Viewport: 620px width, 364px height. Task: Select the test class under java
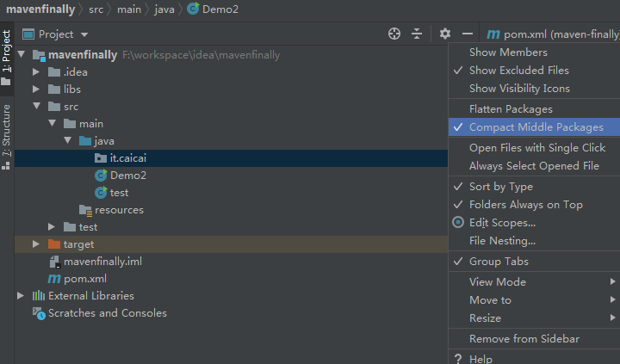[x=119, y=193]
